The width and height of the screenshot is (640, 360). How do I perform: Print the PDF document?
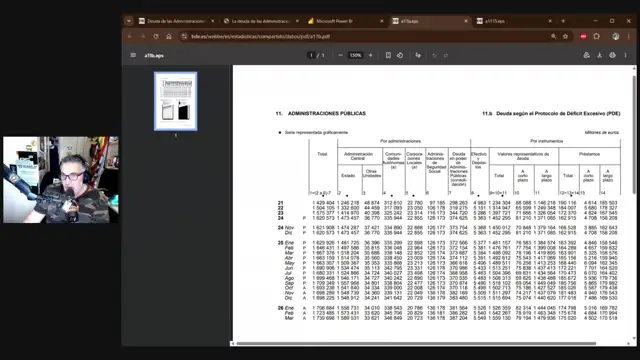click(612, 55)
